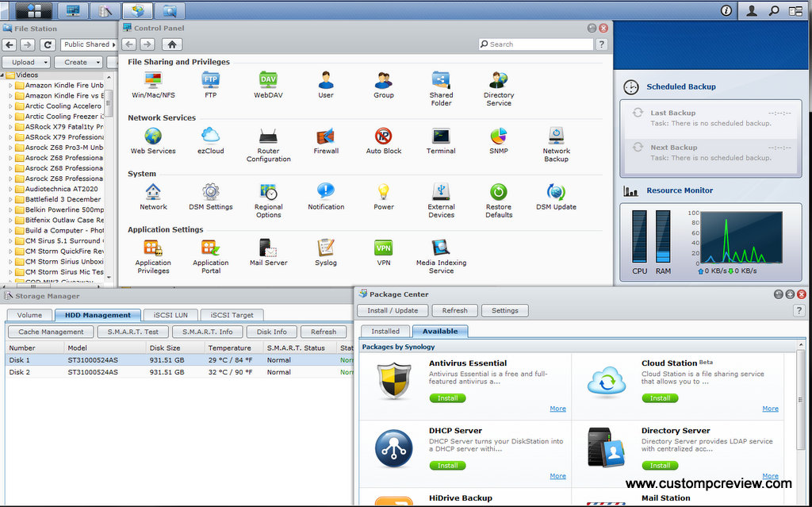Open the user options icon in the top bar
The height and width of the screenshot is (507, 812).
(x=751, y=11)
